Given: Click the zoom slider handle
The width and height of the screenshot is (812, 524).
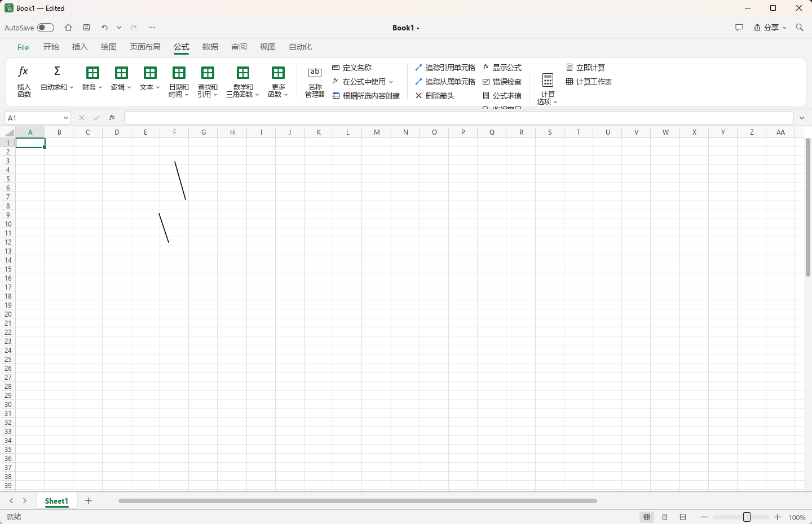Looking at the screenshot, I should [747, 517].
